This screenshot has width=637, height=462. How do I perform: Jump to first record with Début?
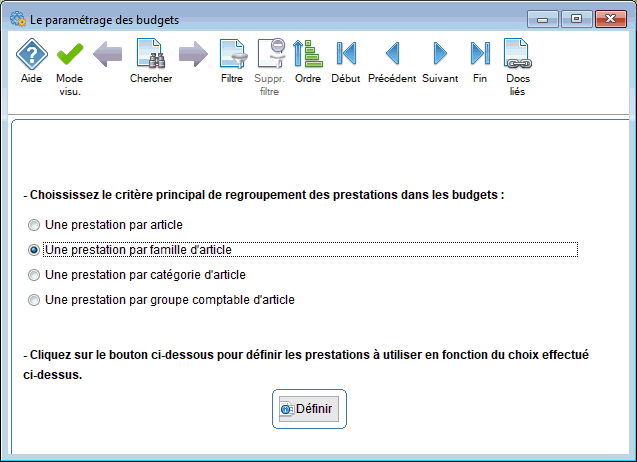click(x=347, y=53)
